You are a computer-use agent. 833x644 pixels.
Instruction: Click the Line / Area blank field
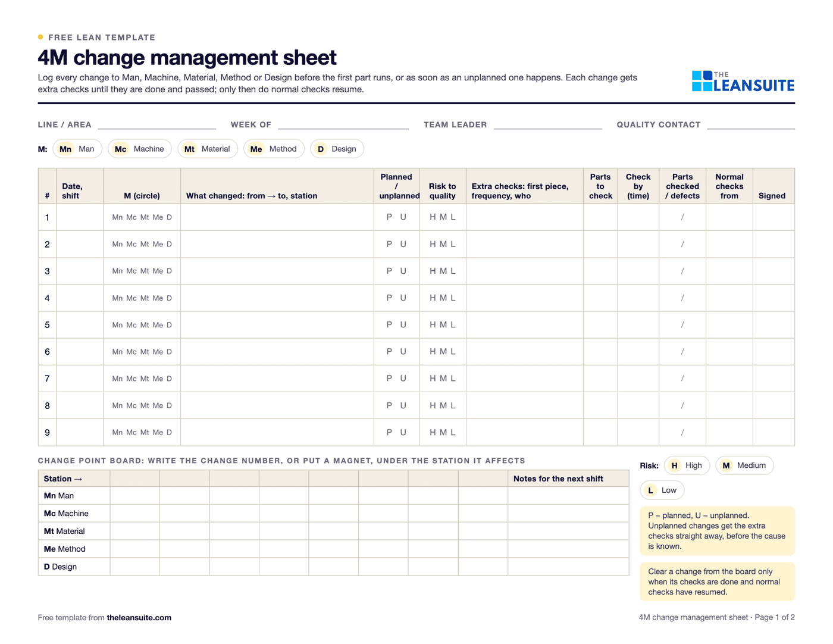pos(157,124)
